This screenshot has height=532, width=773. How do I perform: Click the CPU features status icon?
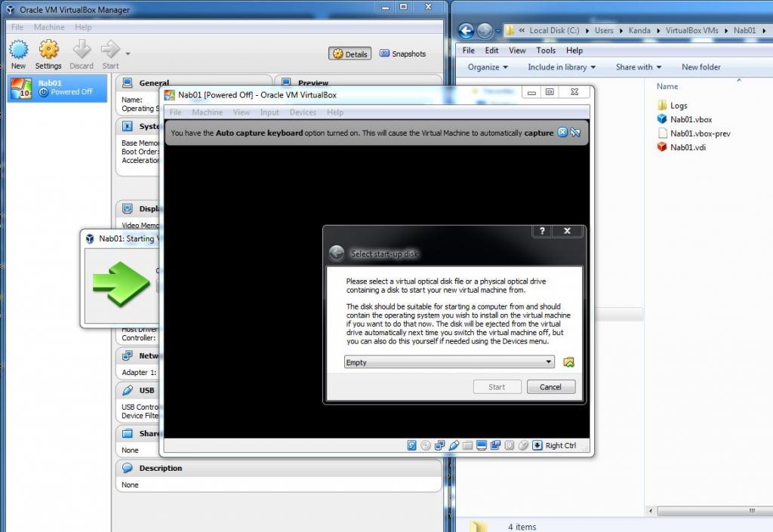(x=510, y=445)
